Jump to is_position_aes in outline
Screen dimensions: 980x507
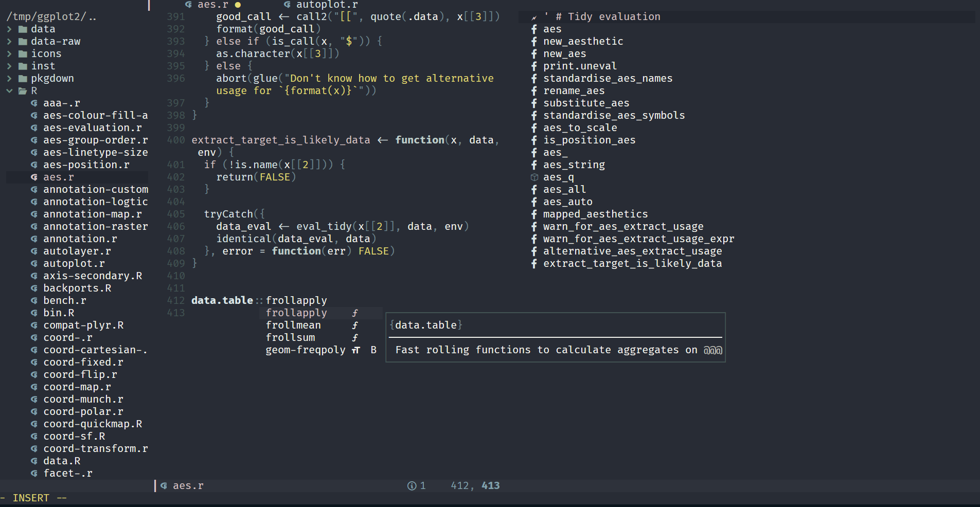pos(590,140)
